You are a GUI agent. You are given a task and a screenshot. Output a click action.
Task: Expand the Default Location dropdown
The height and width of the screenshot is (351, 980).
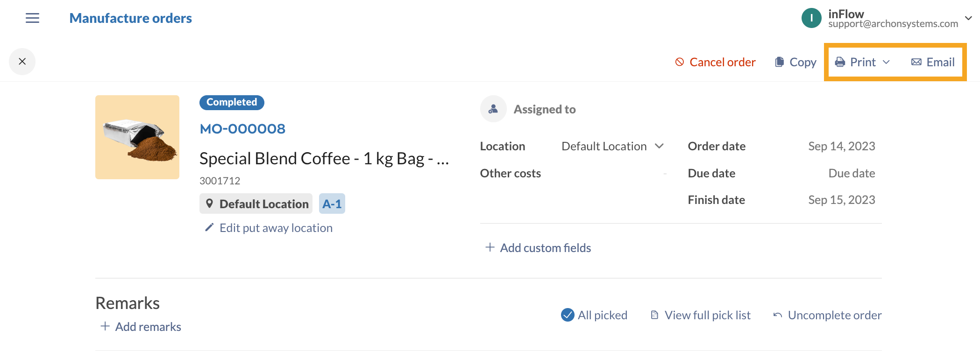click(659, 146)
